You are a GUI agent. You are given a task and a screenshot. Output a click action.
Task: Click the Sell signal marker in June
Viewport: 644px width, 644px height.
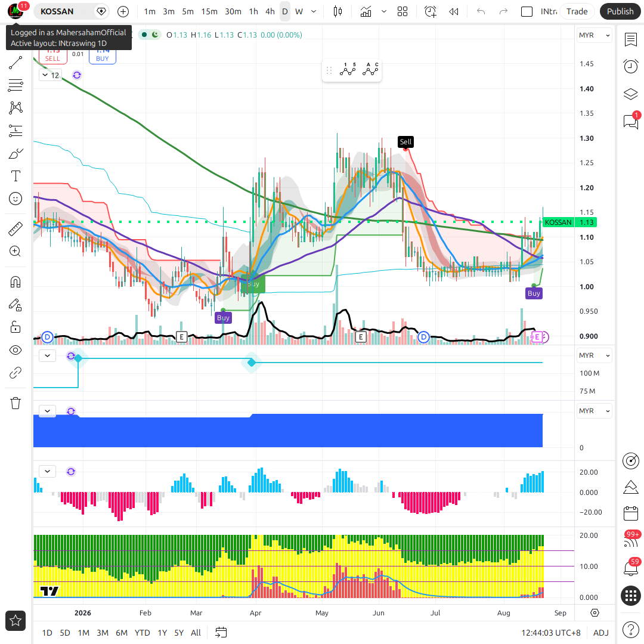(x=405, y=142)
